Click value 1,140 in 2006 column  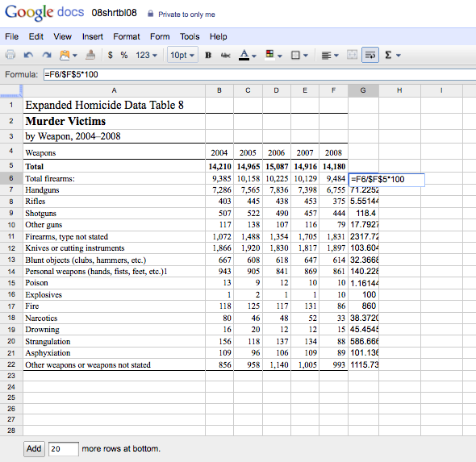click(276, 364)
